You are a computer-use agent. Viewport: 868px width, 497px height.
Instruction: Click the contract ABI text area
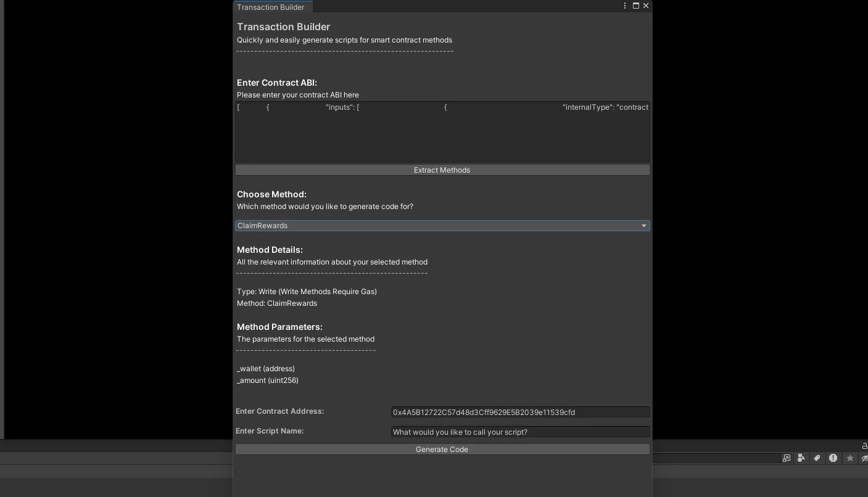442,132
